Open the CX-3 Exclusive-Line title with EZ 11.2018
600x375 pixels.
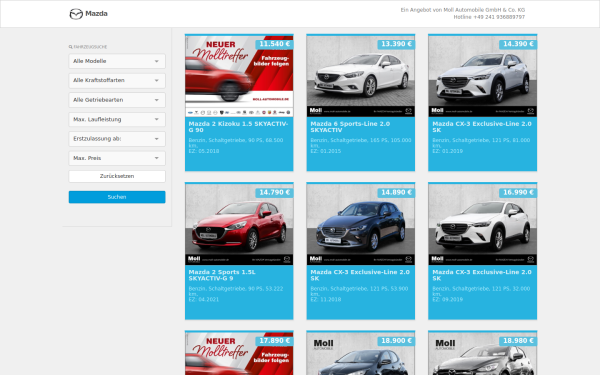360,275
